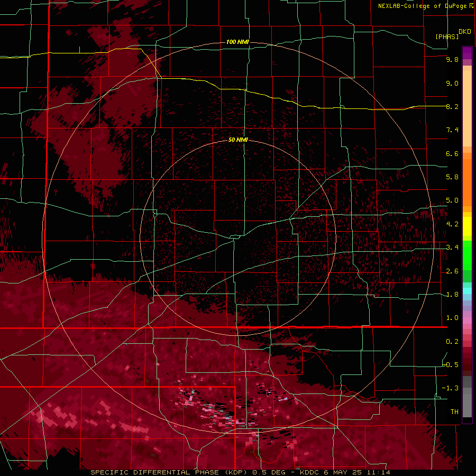Click the 4.2 value on color scale
The width and height of the screenshot is (476, 476).
pyautogui.click(x=452, y=224)
